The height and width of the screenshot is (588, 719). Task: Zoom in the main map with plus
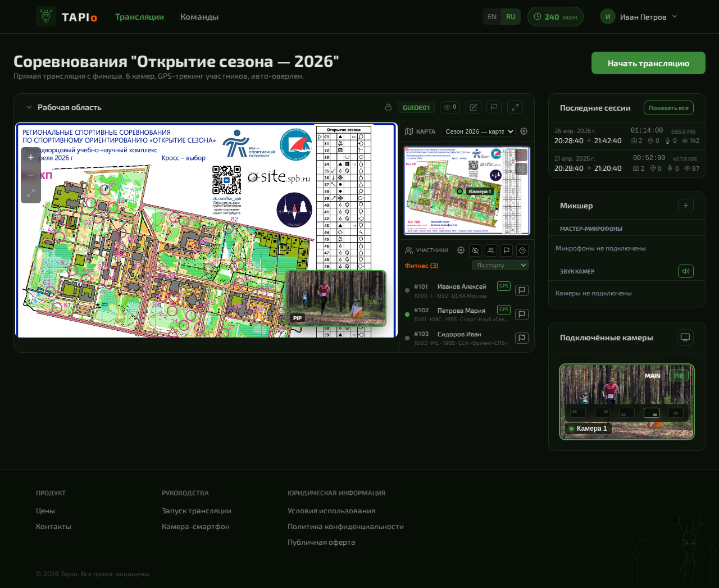pyautogui.click(x=31, y=157)
